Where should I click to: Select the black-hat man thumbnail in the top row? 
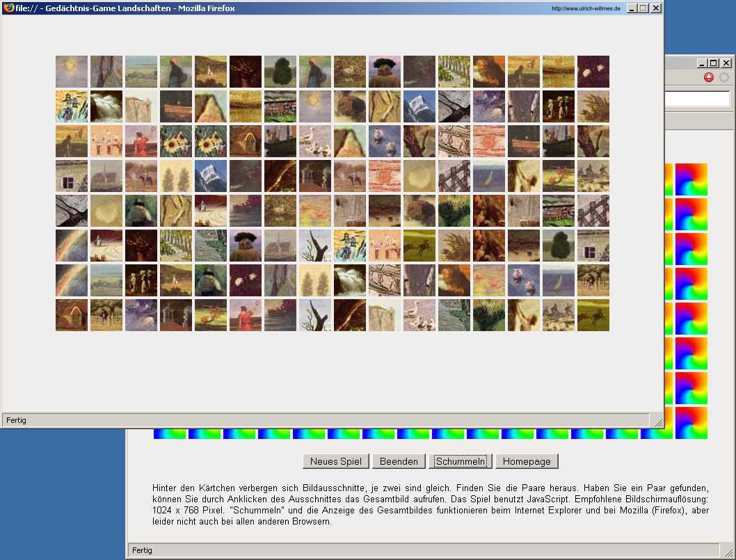click(x=385, y=72)
